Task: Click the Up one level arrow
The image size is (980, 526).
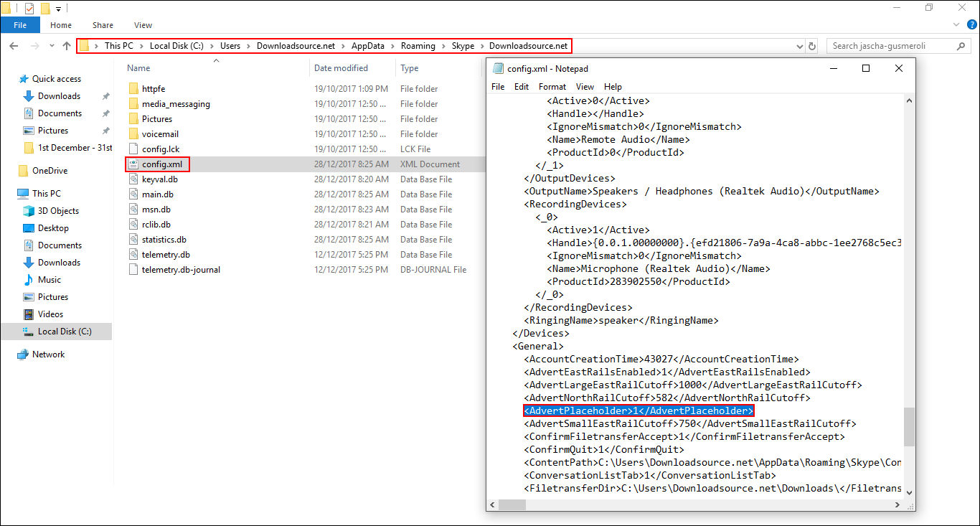Action: 67,46
